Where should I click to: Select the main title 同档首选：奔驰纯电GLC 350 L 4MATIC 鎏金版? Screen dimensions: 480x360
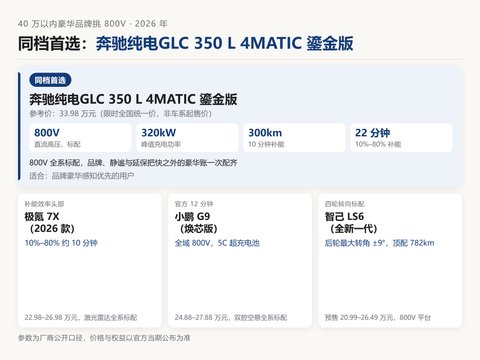click(186, 43)
